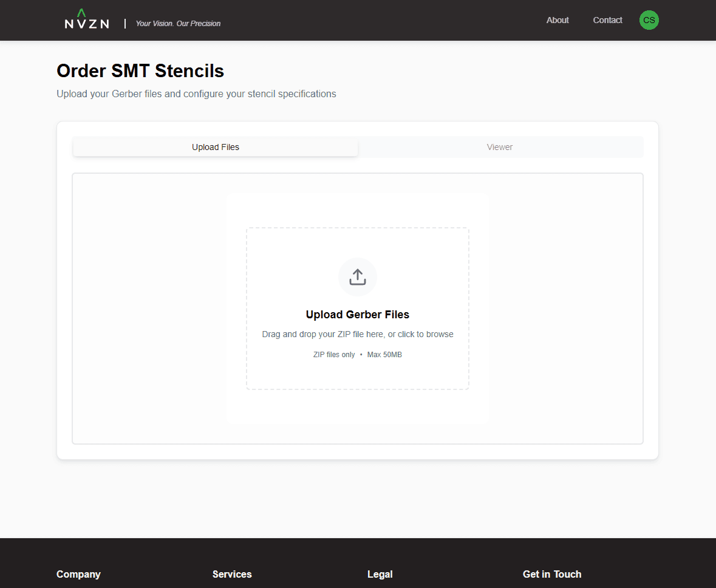Expand the Legal footer section
This screenshot has width=716, height=588.
coord(380,574)
